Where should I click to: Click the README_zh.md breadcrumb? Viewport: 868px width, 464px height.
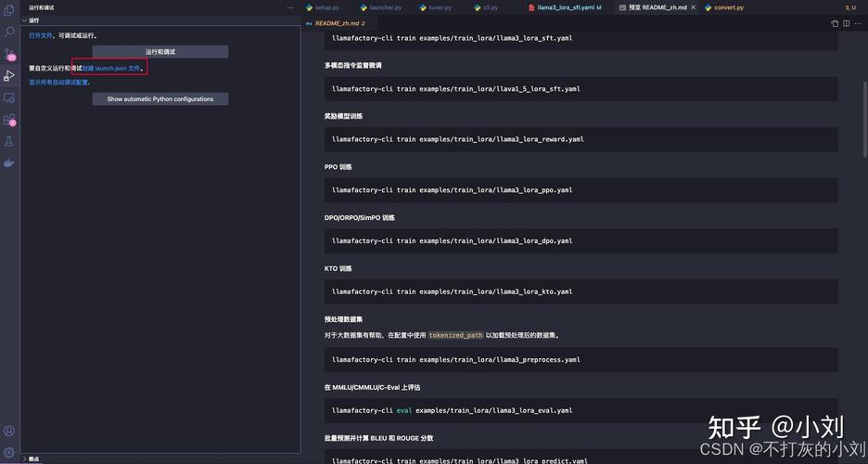pyautogui.click(x=336, y=23)
